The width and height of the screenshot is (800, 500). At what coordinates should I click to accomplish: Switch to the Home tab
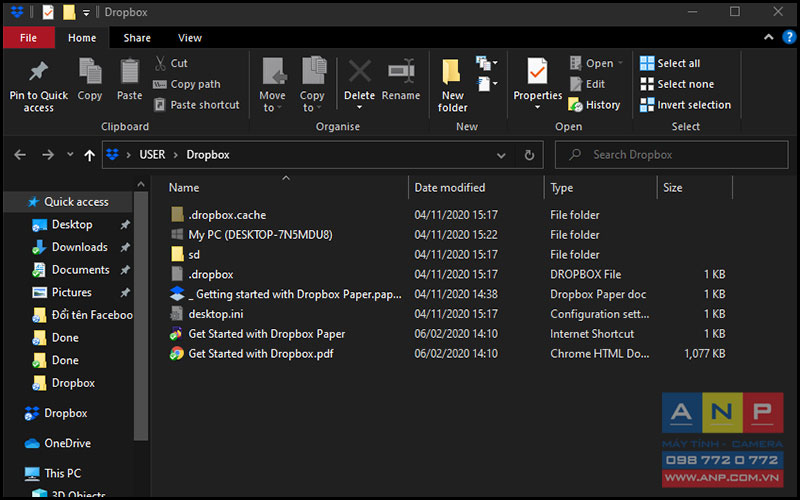pyautogui.click(x=82, y=38)
